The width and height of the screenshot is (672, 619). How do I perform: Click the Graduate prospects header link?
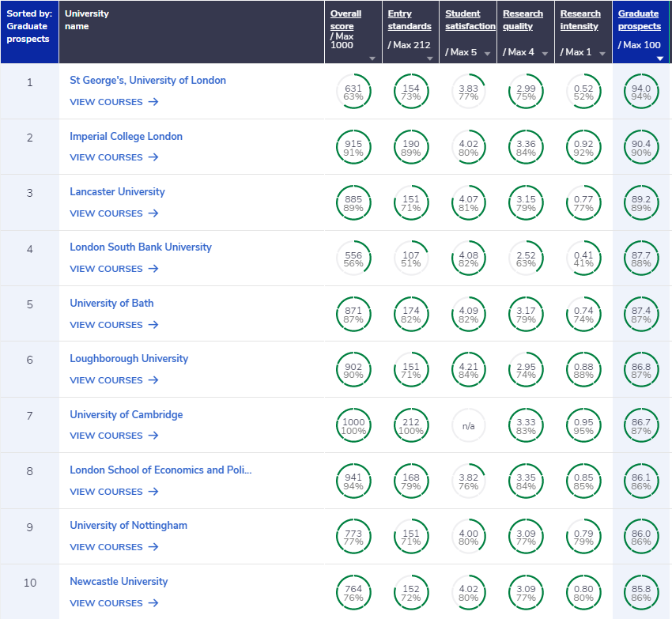point(639,20)
